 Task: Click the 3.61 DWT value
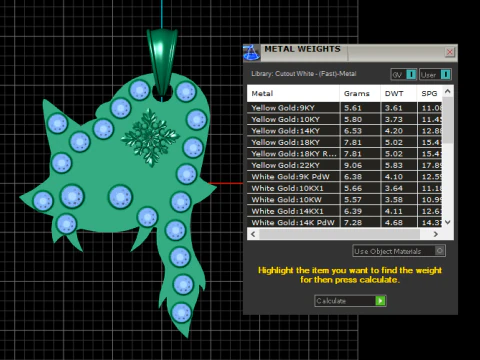click(x=394, y=108)
